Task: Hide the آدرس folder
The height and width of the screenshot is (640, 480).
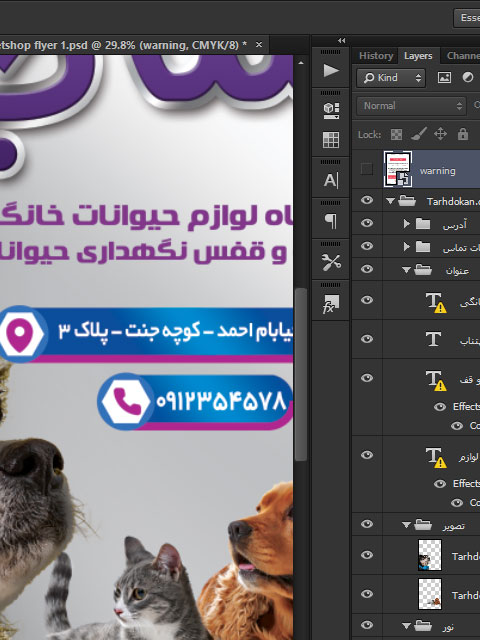Action: click(367, 223)
